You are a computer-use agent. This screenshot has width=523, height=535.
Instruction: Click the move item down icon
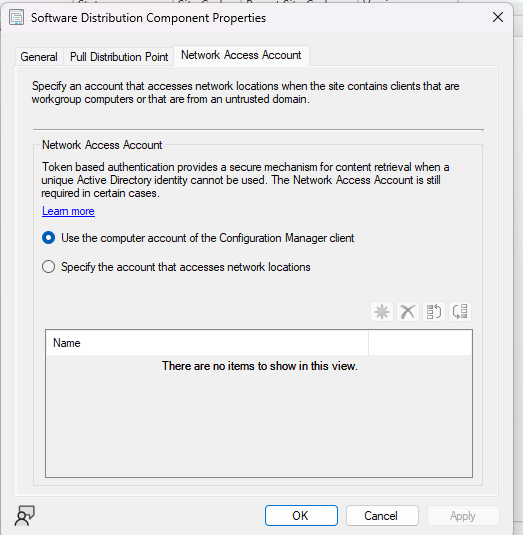460,312
